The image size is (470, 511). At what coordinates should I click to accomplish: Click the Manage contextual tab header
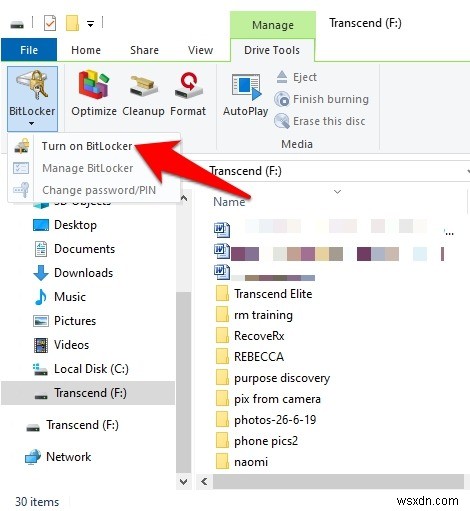click(x=273, y=25)
